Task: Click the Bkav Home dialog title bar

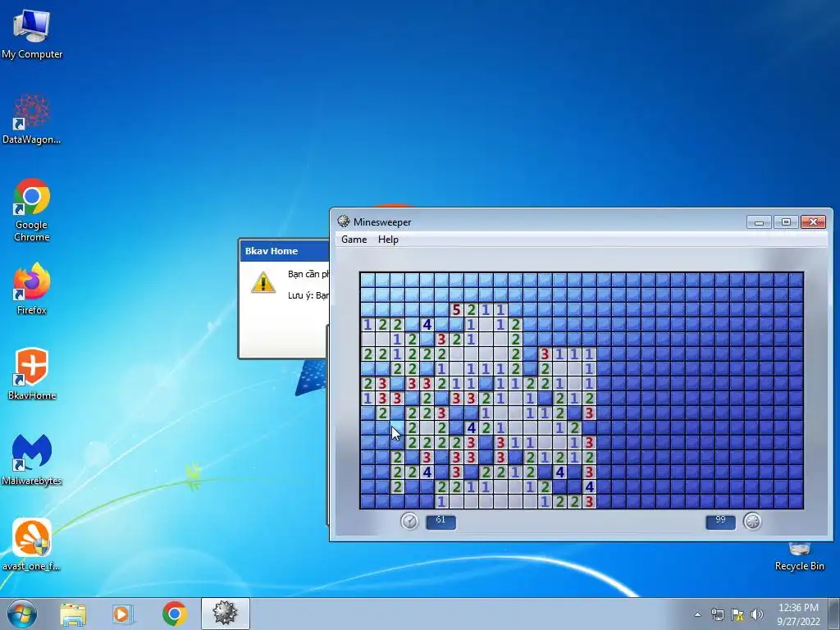Action: click(285, 251)
